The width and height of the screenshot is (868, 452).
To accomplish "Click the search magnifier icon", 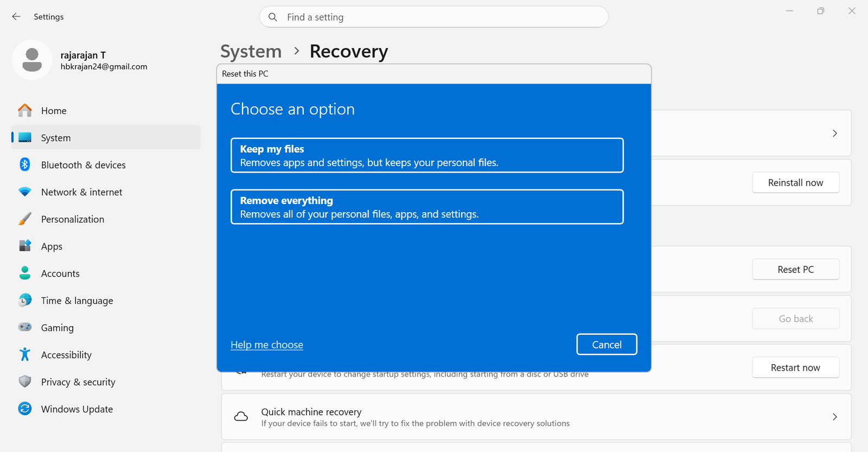I will [273, 17].
